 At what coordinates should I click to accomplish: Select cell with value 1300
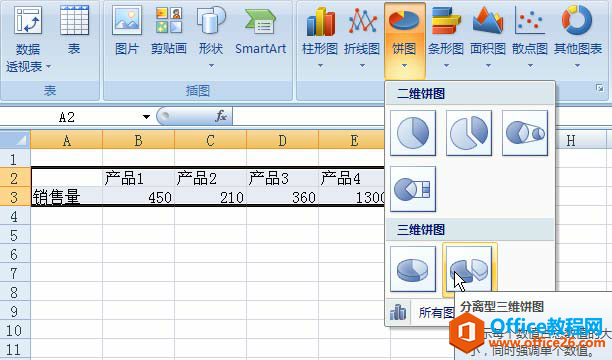pyautogui.click(x=352, y=197)
